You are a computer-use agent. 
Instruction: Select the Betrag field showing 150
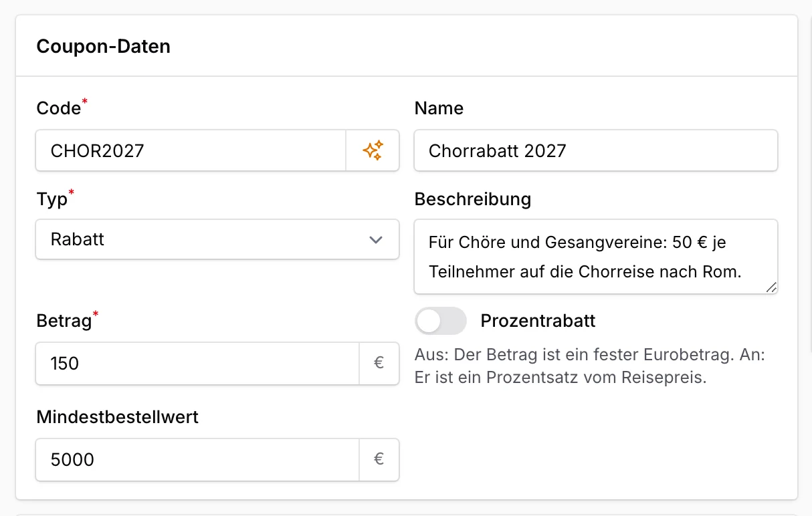197,364
